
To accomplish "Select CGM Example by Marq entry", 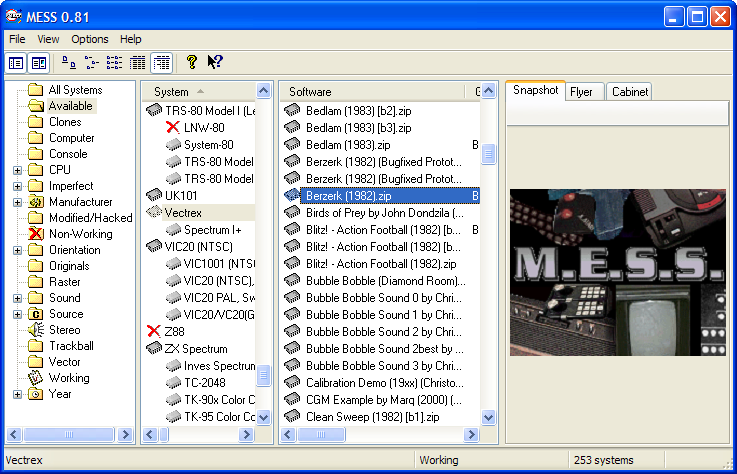I will pos(384,400).
